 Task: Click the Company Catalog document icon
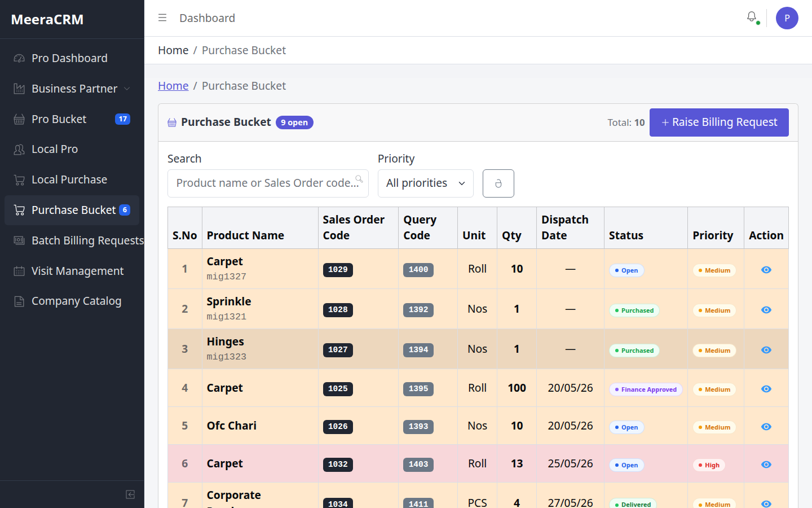coord(19,301)
